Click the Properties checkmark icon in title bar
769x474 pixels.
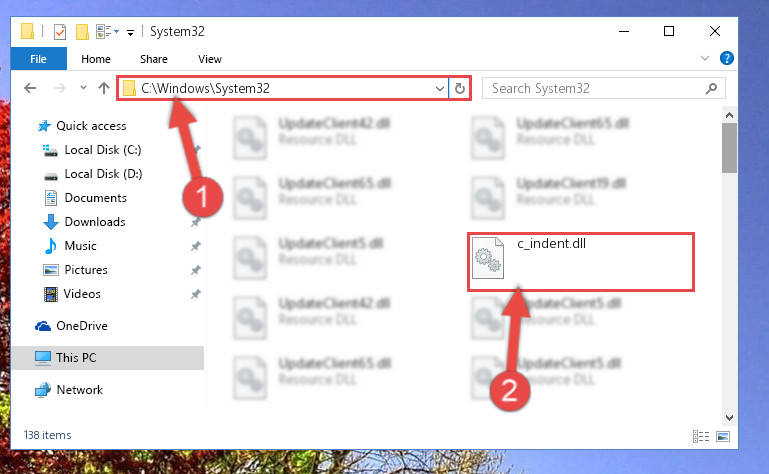tap(60, 32)
